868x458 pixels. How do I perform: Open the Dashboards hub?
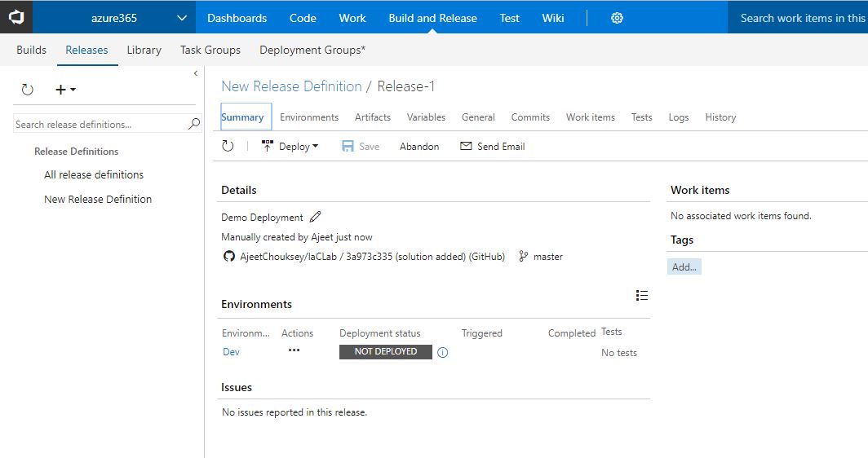(237, 18)
